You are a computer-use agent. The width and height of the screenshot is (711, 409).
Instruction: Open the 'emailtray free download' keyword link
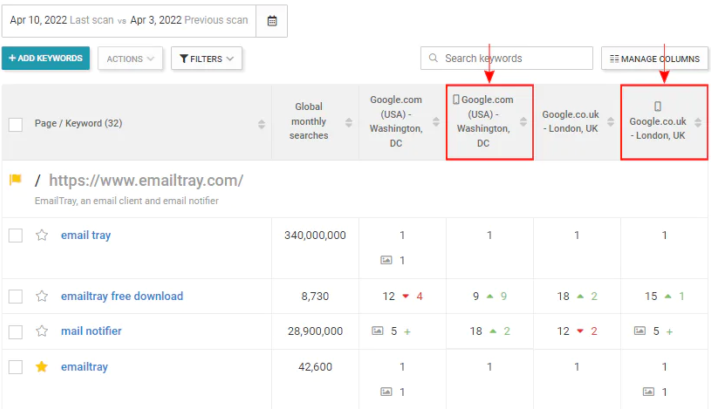click(x=121, y=296)
